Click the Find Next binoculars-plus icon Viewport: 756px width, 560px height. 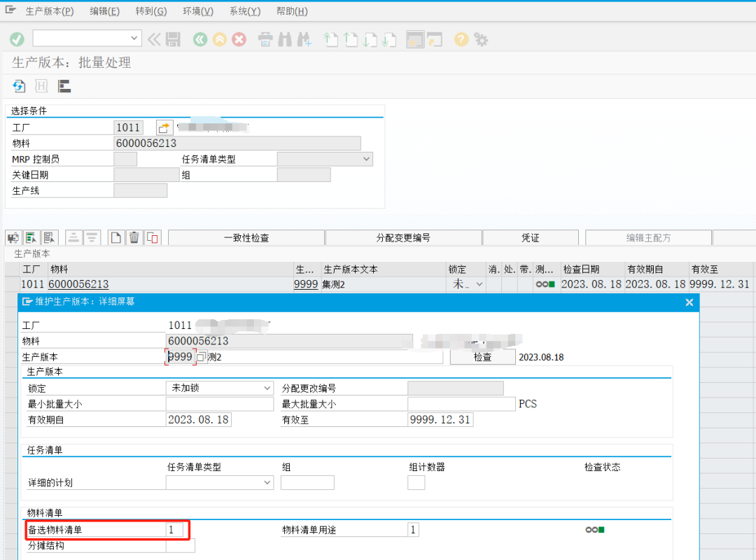pyautogui.click(x=304, y=39)
